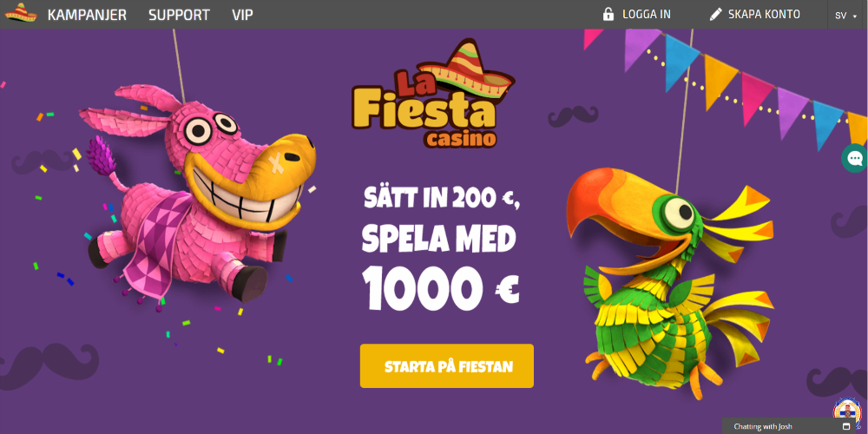Click the pencil icon beside Skapa Konto
This screenshot has width=868, height=434.
[716, 14]
